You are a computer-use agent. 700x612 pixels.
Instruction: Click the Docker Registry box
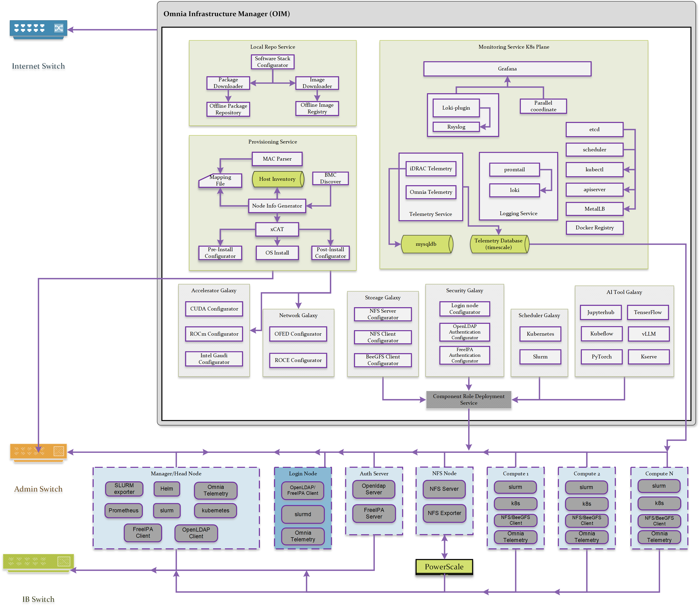594,227
